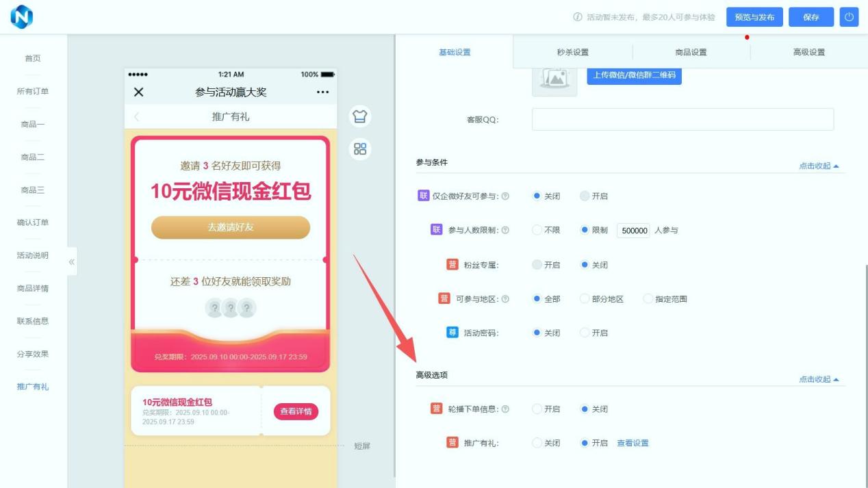Viewport: 868px width, 488px height.
Task: Select 部分地区 for 可参与地区
Action: [585, 299]
